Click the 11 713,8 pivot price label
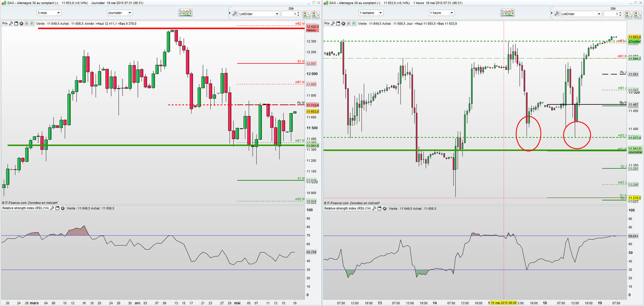644x306 pixels. [x=312, y=105]
